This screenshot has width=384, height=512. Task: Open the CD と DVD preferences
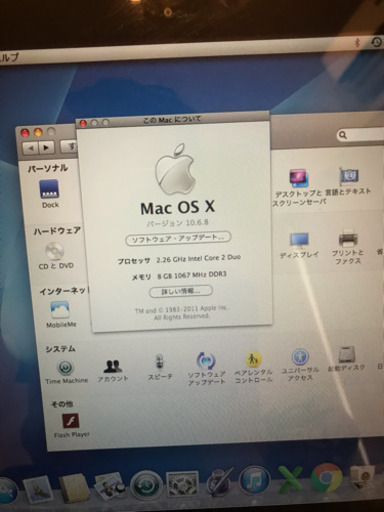(x=55, y=256)
